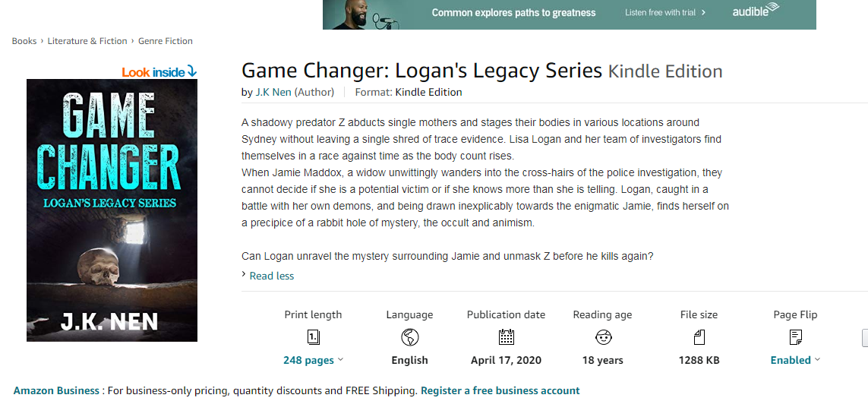Screen dimensions: 868x401
Task: Click Register a free business account
Action: tap(500, 390)
